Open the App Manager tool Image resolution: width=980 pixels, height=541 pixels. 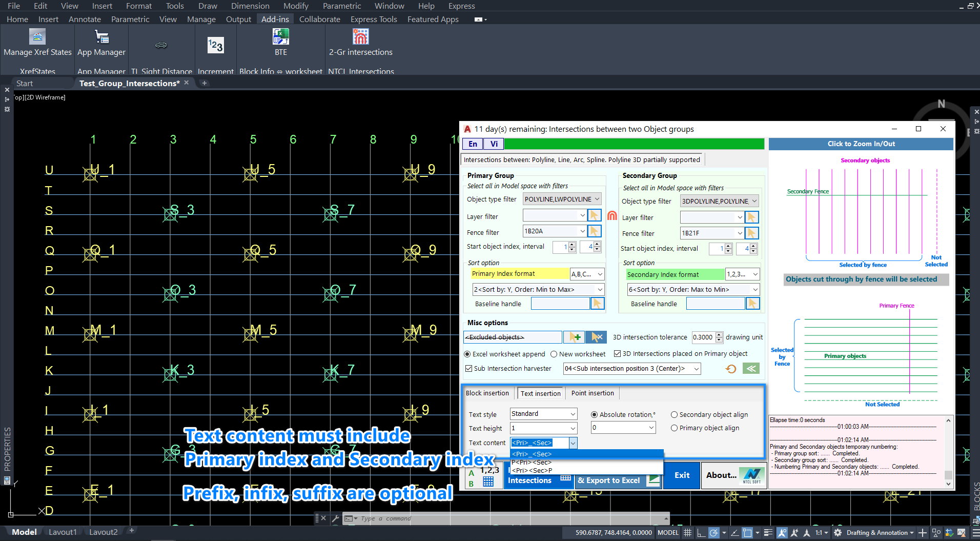coord(101,37)
